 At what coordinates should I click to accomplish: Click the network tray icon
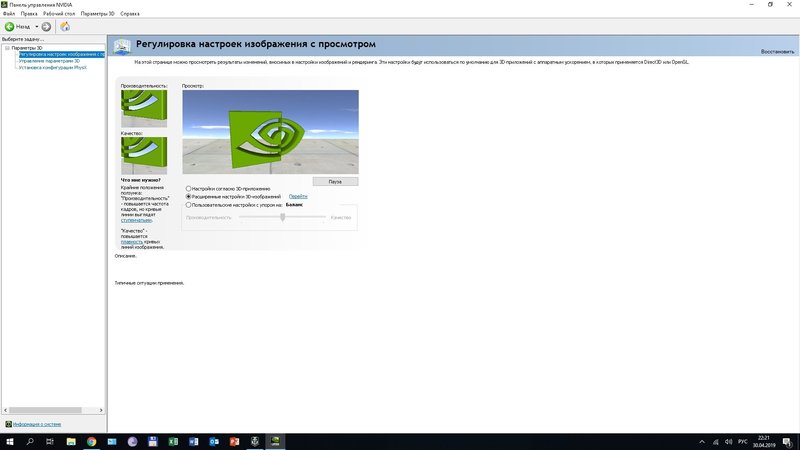715,442
